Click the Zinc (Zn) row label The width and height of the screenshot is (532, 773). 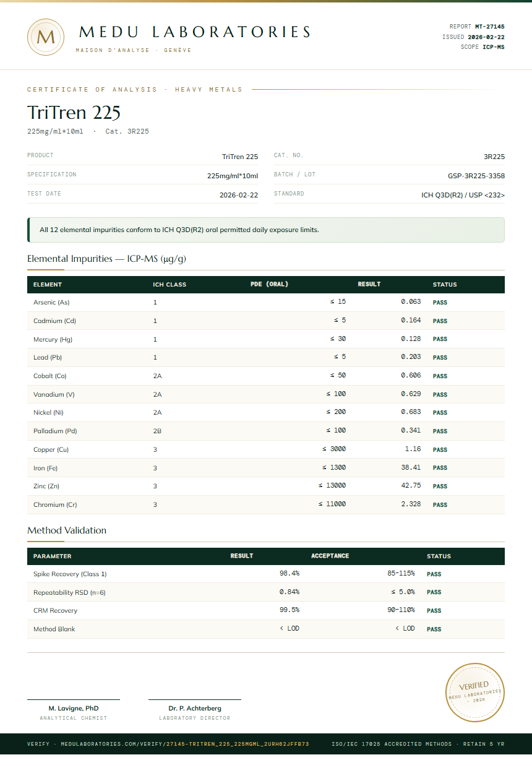pos(46,486)
